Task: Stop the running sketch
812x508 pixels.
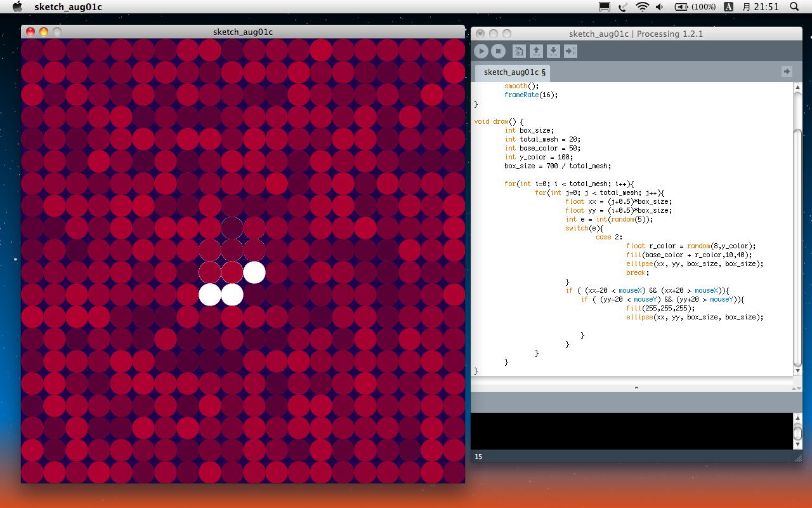Action: coord(499,51)
